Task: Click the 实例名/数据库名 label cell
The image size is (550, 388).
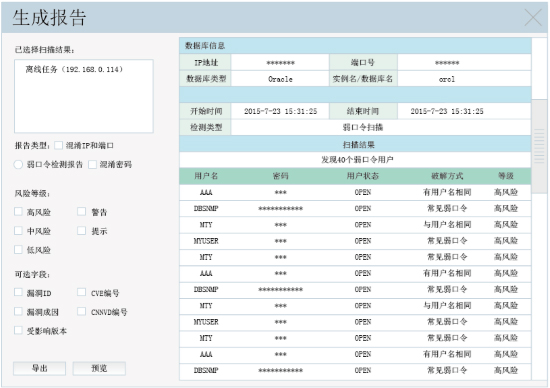Action: [x=363, y=79]
